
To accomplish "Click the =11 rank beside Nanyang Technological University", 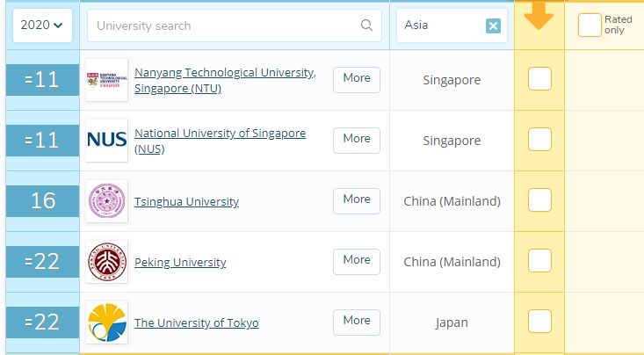I will pos(43,80).
